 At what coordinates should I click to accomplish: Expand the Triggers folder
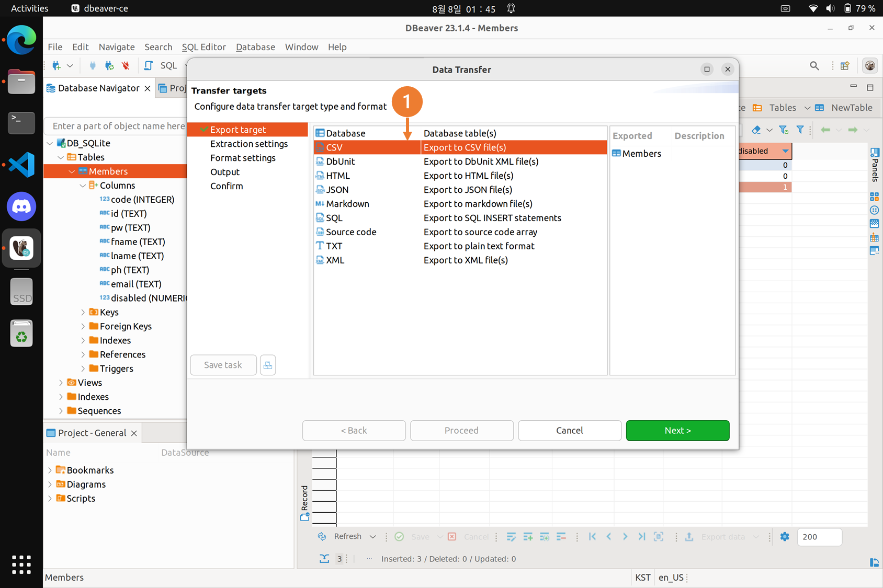[83, 368]
